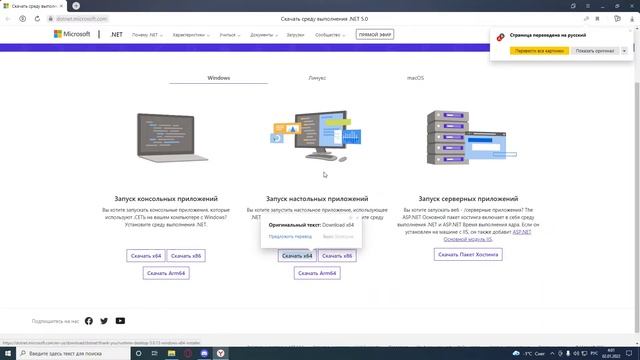Click the Microsoft logo in header
This screenshot has width=640, height=360.
72,34
